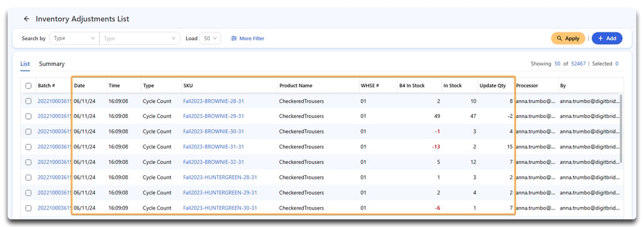This screenshot has height=227, width=644.
Task: Click Update Qty value 15
Action: 509,147
